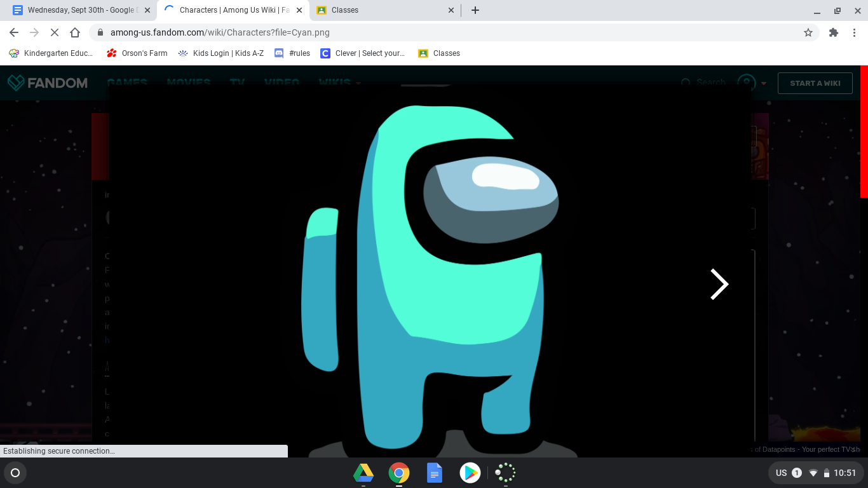
Task: Open a new browser tab
Action: click(x=475, y=10)
